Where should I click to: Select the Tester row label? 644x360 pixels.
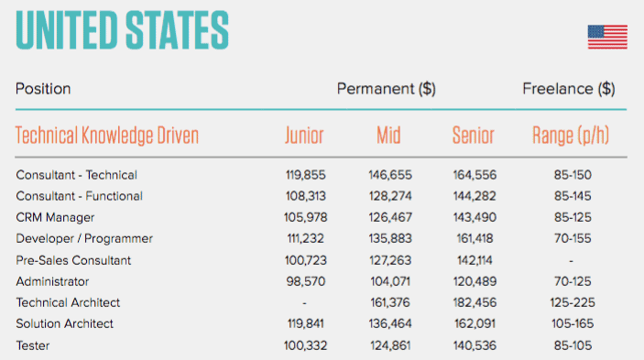pyautogui.click(x=33, y=345)
